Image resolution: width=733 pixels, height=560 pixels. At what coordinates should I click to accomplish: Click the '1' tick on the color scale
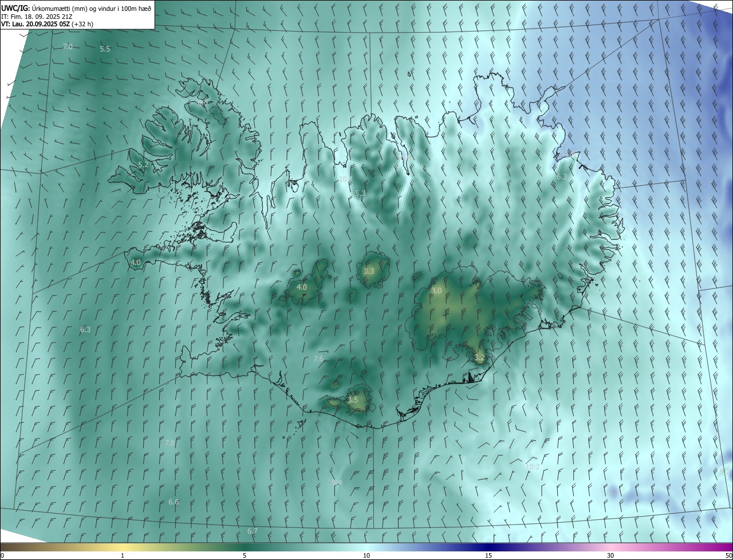[x=123, y=555]
